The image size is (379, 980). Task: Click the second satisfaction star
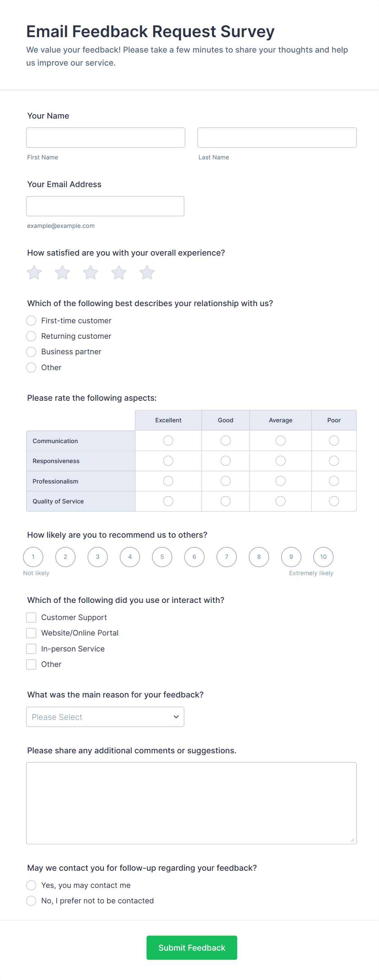62,273
